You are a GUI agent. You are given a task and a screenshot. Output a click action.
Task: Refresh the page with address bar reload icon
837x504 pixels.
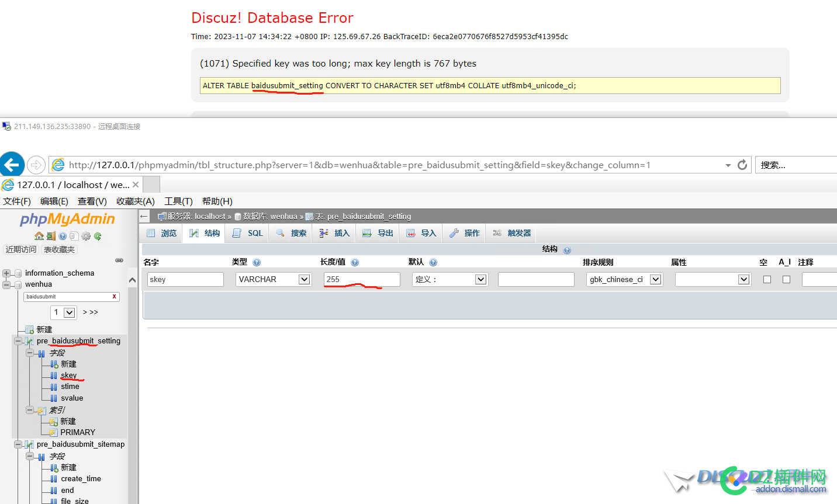[x=742, y=165]
